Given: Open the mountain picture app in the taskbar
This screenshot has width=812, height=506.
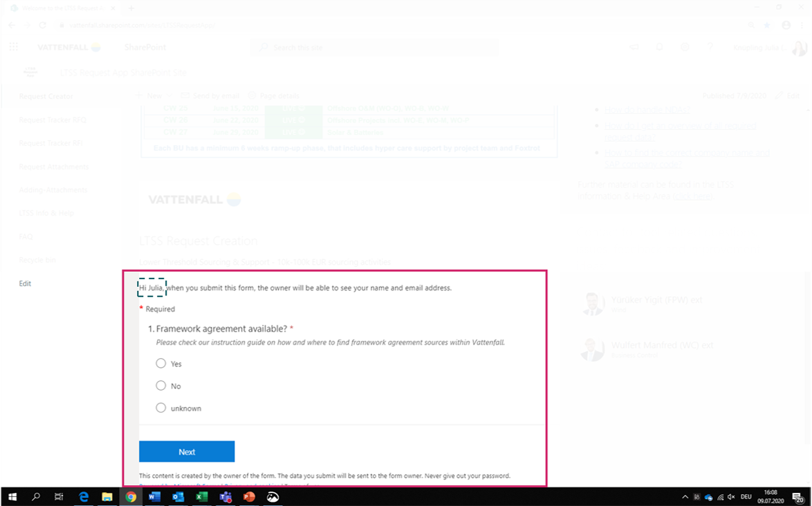Looking at the screenshot, I should tap(273, 497).
